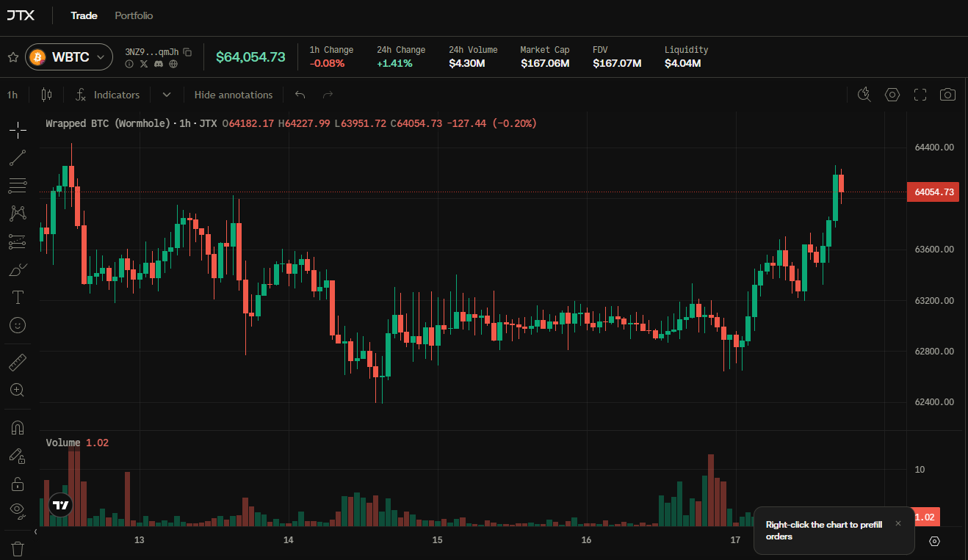Click the 15 date axis label

437,540
